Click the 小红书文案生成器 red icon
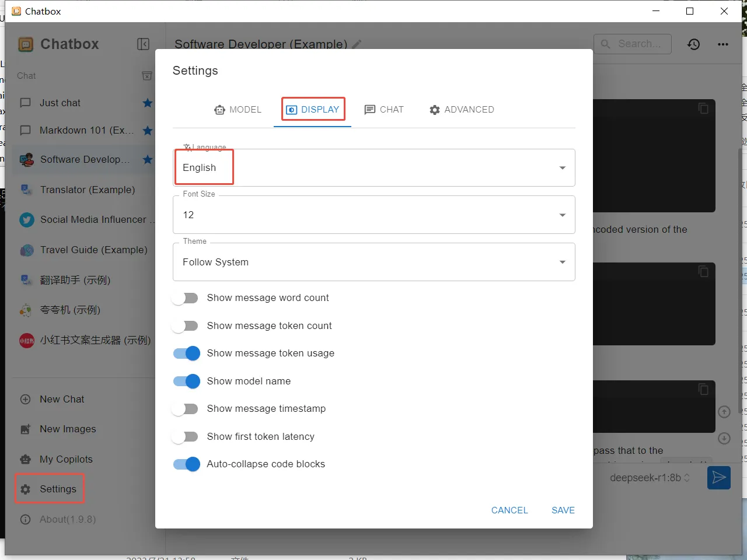Viewport: 747px width, 560px height. [26, 340]
